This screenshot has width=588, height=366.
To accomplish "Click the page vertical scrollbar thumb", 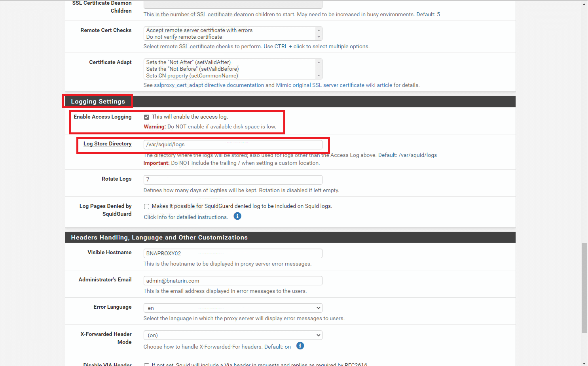I will pos(584,288).
